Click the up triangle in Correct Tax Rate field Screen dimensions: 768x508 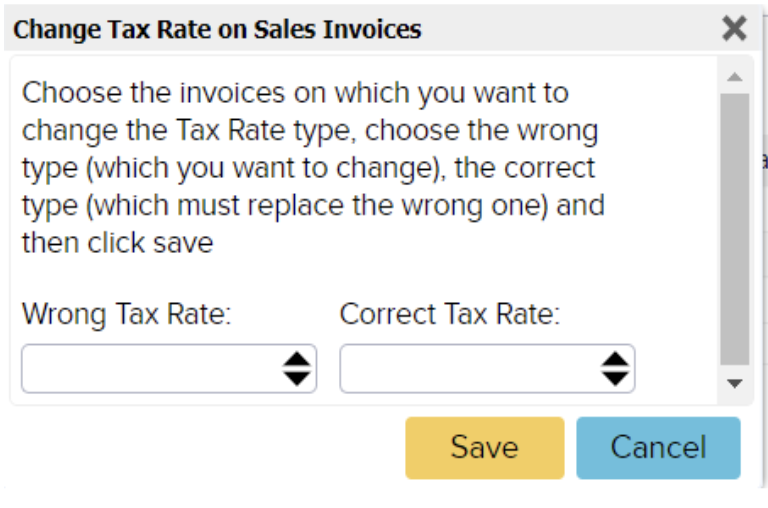click(614, 360)
